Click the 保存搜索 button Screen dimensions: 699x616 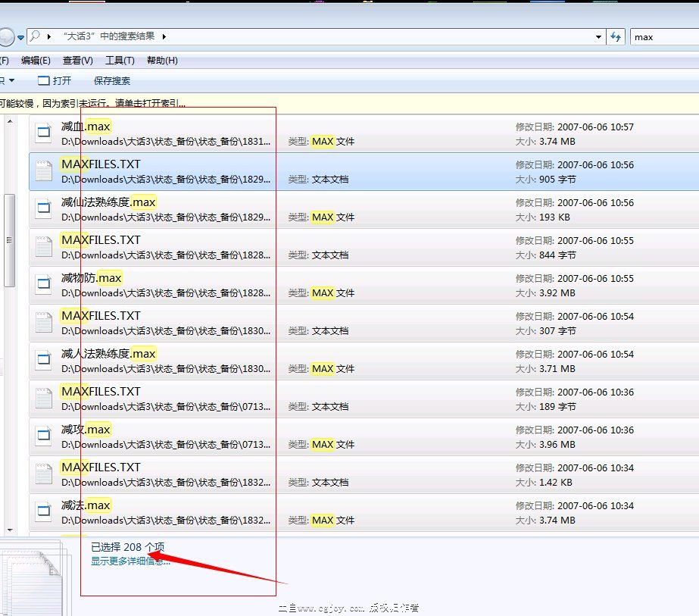112,80
